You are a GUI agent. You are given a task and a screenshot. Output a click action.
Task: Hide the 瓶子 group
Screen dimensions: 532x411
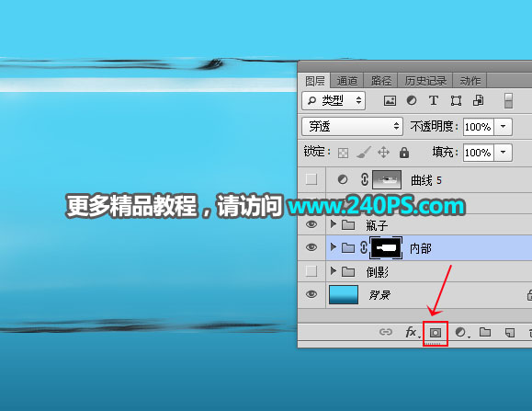(x=311, y=224)
